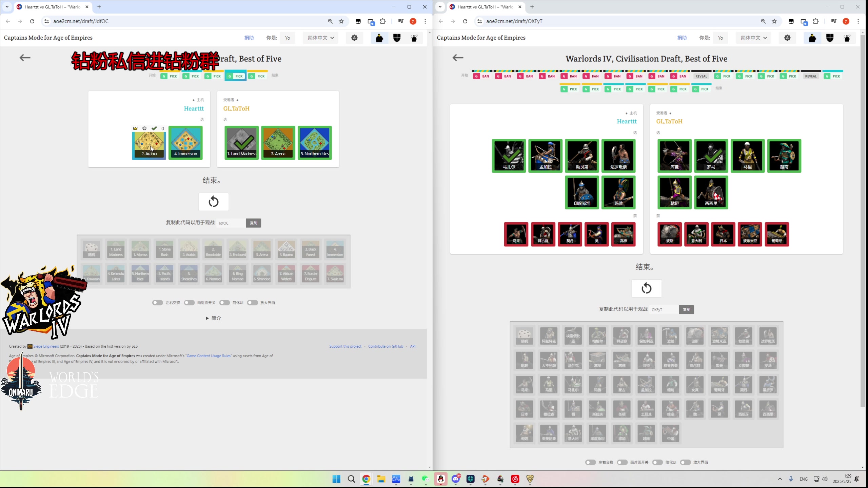Open tab search dropdown in right Chrome
This screenshot has width=868, height=488.
[440, 7]
